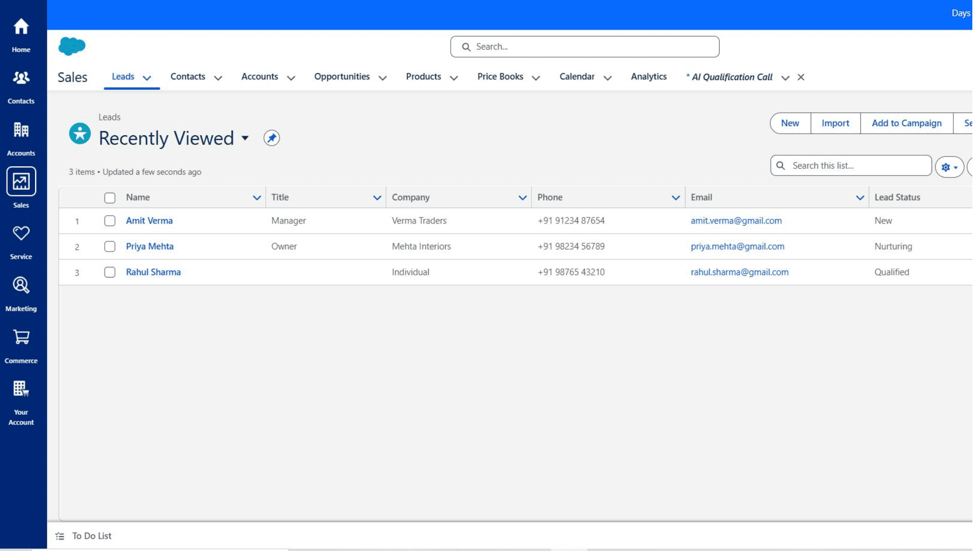Click the Add to Campaign button
980x551 pixels.
tap(906, 123)
